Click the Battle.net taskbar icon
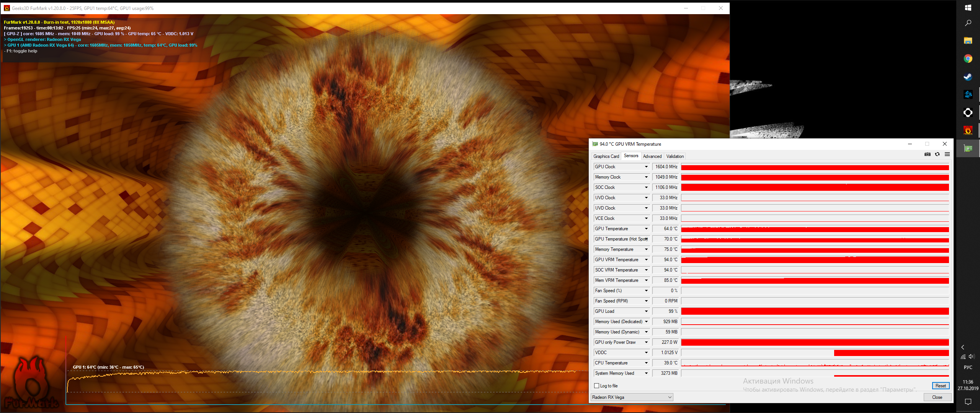The width and height of the screenshot is (980, 413). click(x=968, y=94)
